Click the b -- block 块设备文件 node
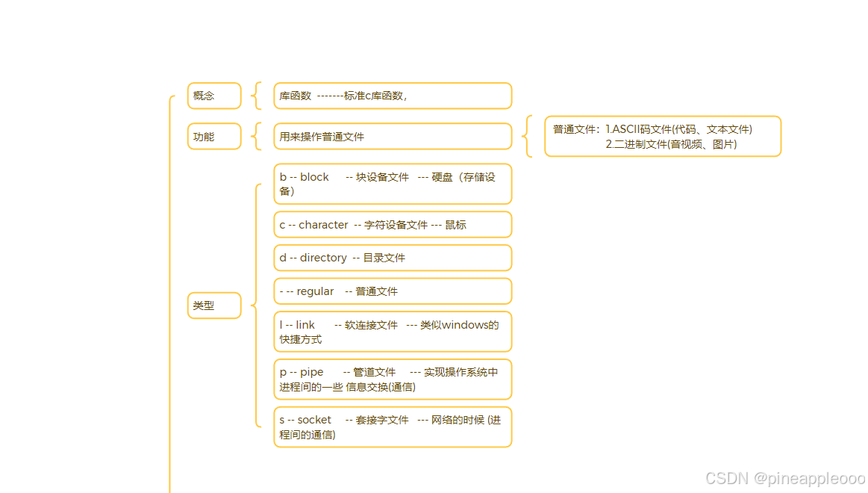Viewport: 868px width, 493px height. [393, 184]
